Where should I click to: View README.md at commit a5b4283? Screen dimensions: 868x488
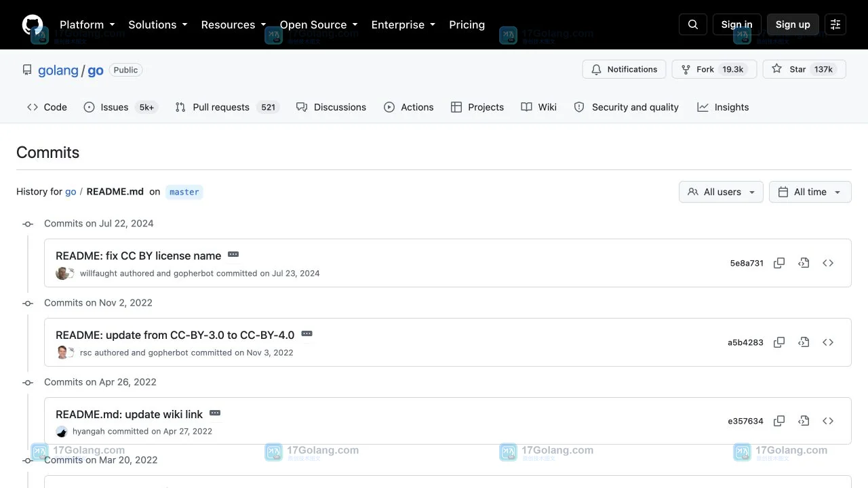804,342
